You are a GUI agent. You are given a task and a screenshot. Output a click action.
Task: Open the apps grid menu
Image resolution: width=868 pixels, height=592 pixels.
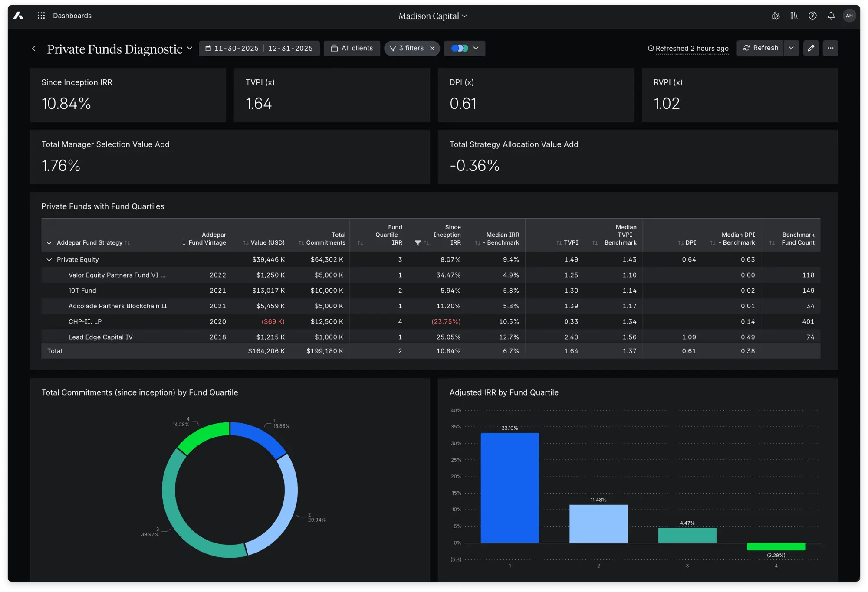[x=41, y=16]
